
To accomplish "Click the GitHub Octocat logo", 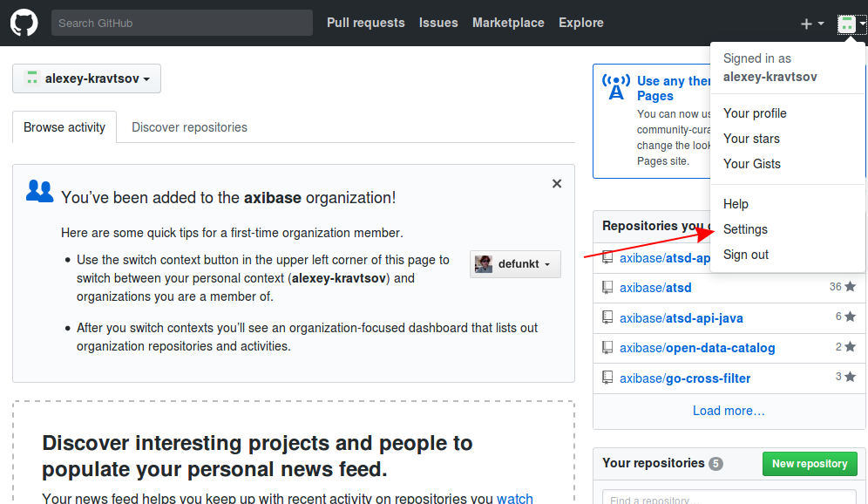I will (24, 23).
